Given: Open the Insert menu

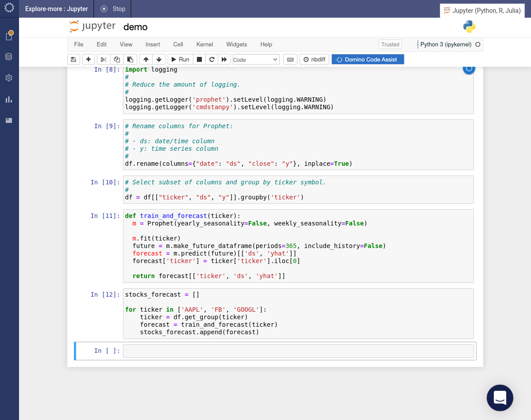Looking at the screenshot, I should (153, 44).
